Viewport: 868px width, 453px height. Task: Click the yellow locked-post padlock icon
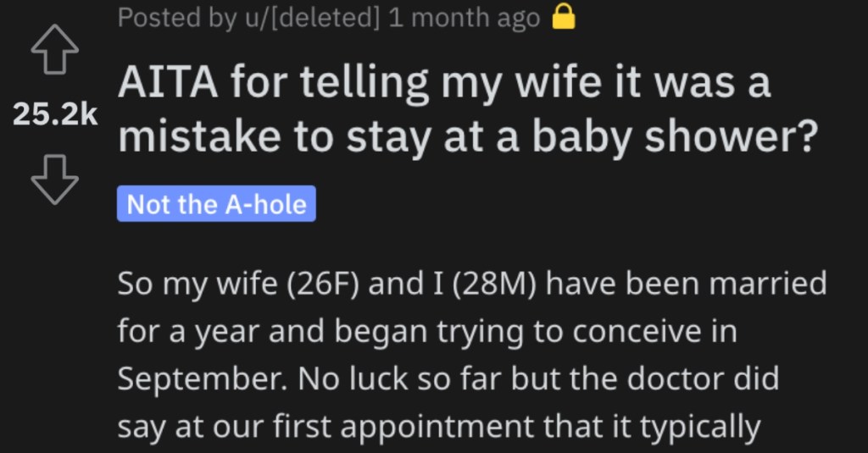564,19
